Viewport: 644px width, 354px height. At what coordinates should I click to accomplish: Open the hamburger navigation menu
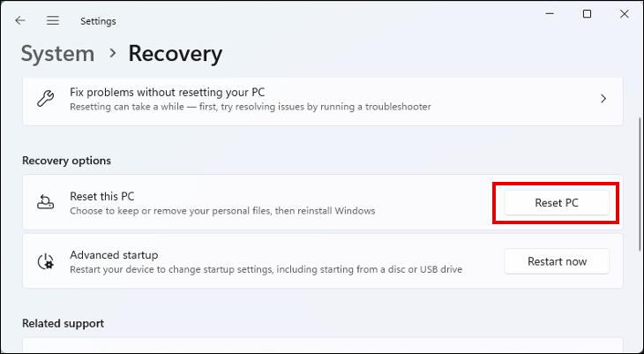pyautogui.click(x=53, y=20)
